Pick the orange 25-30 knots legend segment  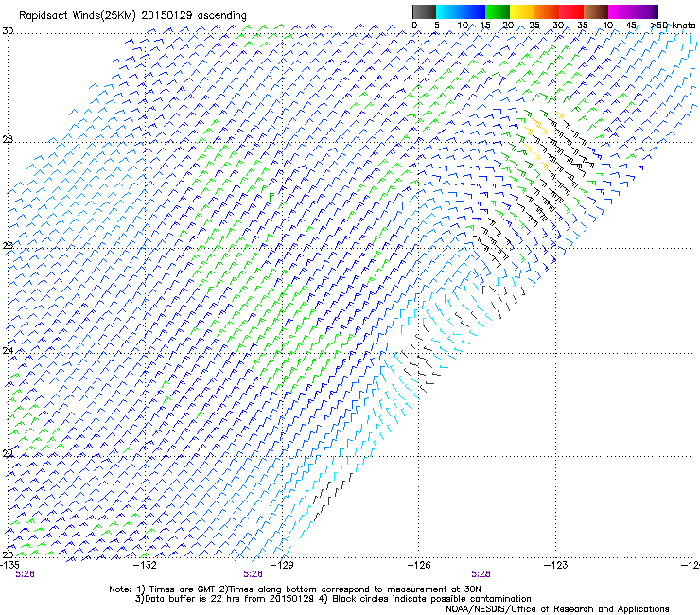[x=547, y=11]
